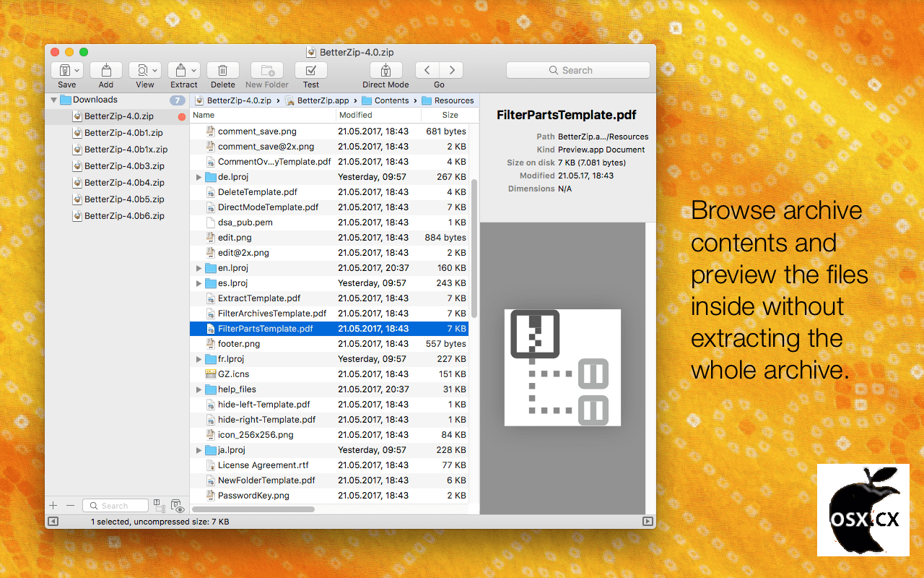Sort files by the Modified column
The width and height of the screenshot is (924, 578).
[x=379, y=115]
